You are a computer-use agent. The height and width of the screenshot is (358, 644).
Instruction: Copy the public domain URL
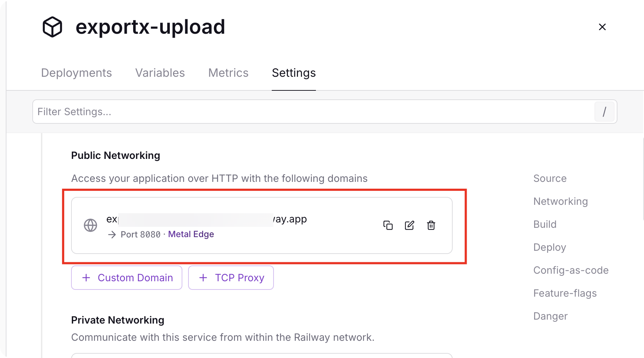point(388,225)
